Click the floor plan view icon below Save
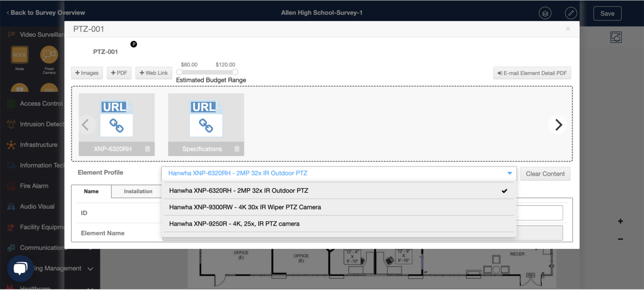This screenshot has width=644, height=291. point(615,37)
